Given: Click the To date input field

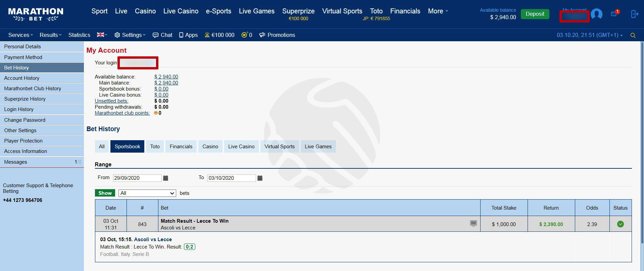Looking at the screenshot, I should [232, 178].
